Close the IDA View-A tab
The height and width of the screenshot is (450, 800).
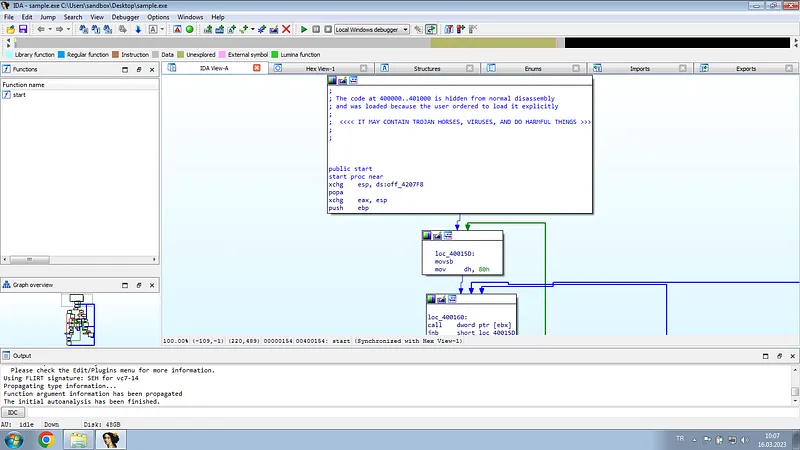pos(257,68)
